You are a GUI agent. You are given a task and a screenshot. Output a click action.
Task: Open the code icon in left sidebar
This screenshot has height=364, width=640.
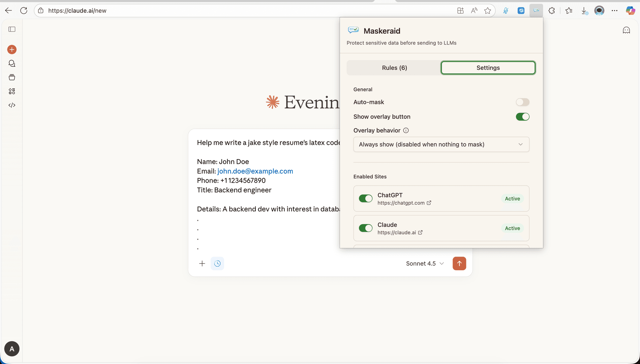coord(12,105)
